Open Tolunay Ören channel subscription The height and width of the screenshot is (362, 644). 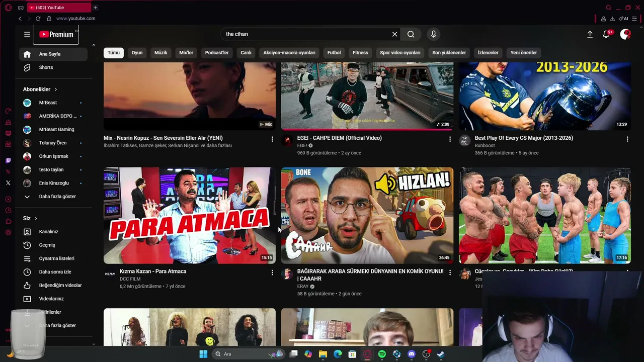[x=53, y=143]
